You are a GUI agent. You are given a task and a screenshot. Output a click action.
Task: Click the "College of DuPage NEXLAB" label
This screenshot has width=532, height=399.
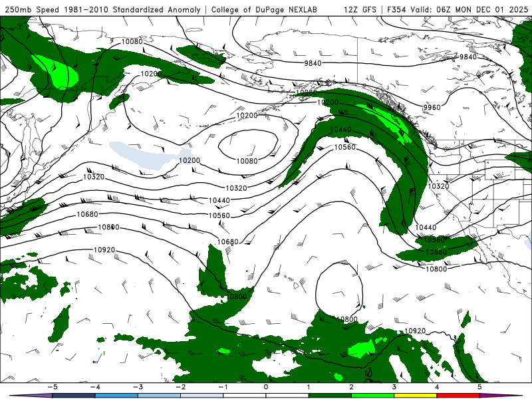[264, 9]
